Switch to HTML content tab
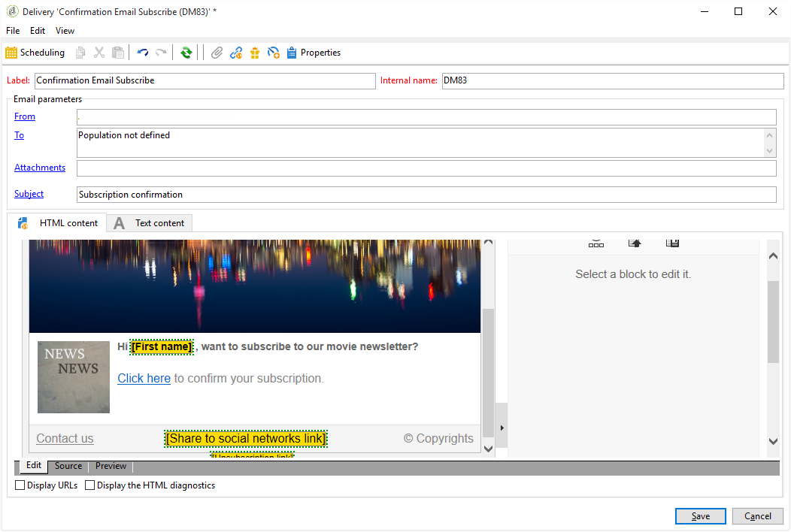The image size is (791, 532). [59, 223]
